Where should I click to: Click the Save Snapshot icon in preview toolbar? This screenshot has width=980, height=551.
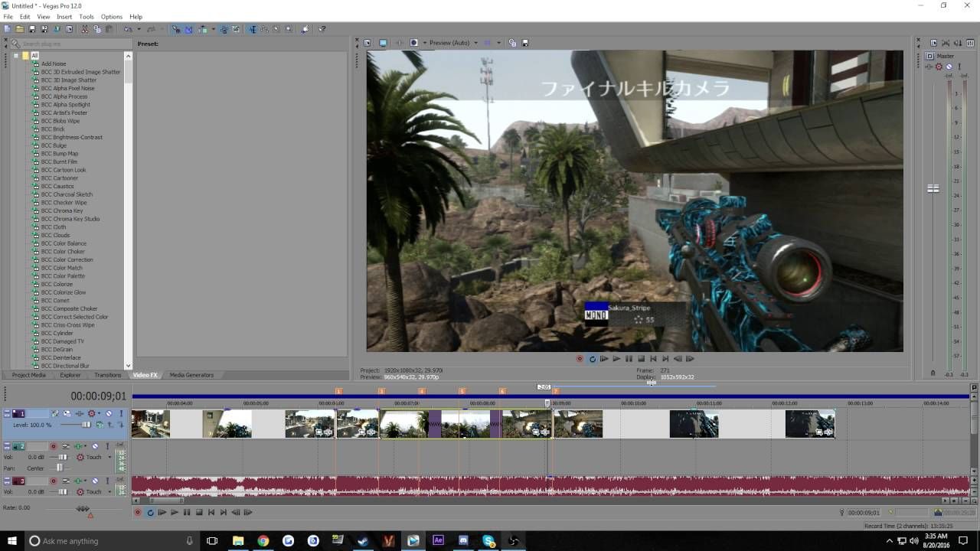[x=524, y=43]
